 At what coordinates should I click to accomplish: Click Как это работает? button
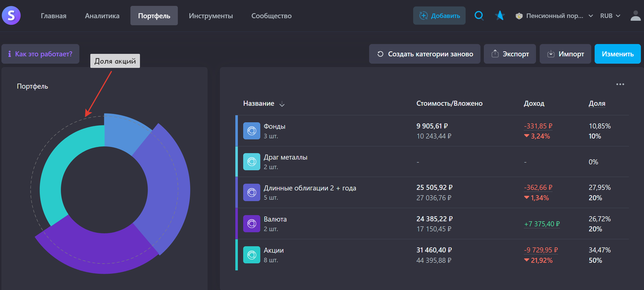pyautogui.click(x=40, y=54)
